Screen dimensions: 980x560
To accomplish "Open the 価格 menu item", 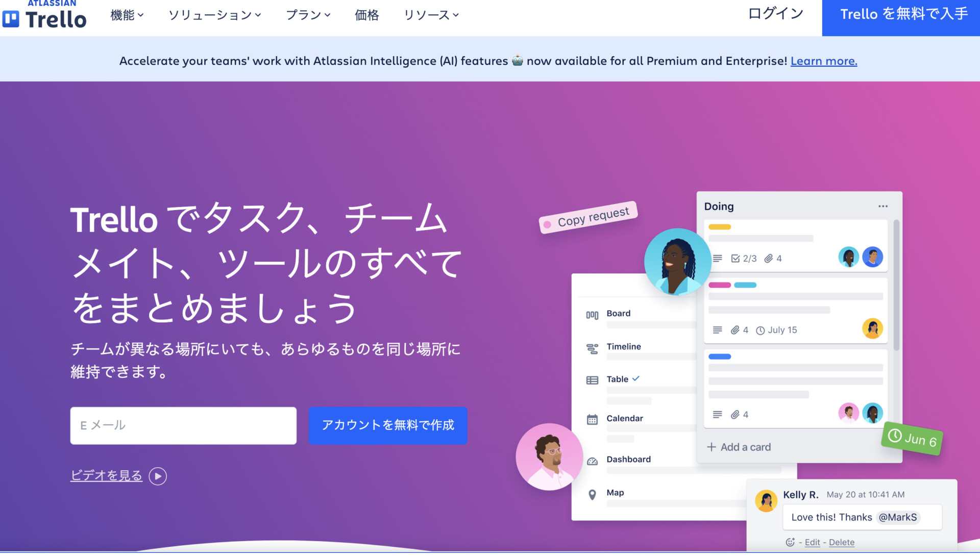I will (x=366, y=15).
